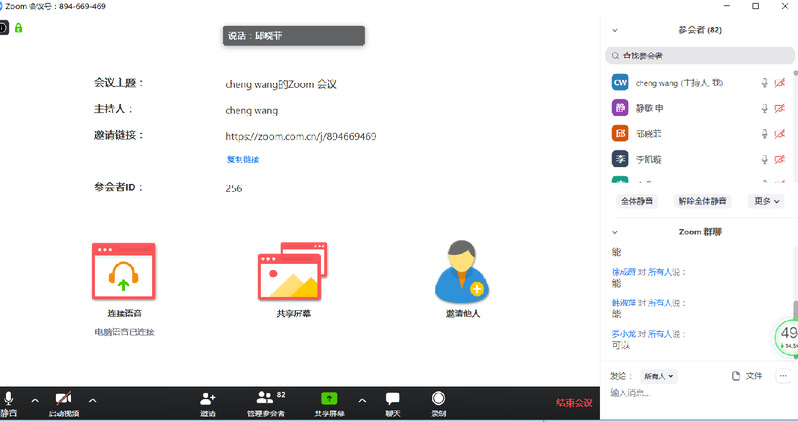The height and width of the screenshot is (422, 798).
Task: Click the large 邀请他人 person icon
Action: 462,271
